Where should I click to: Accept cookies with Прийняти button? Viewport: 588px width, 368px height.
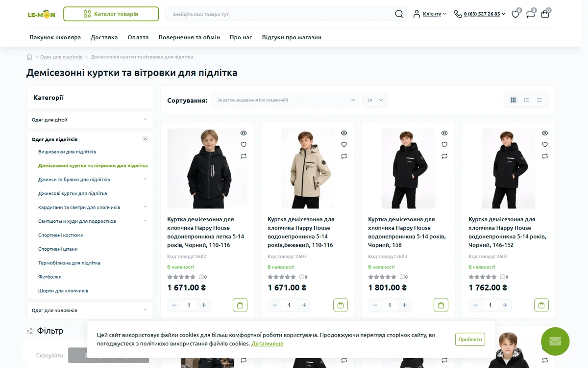(x=470, y=339)
